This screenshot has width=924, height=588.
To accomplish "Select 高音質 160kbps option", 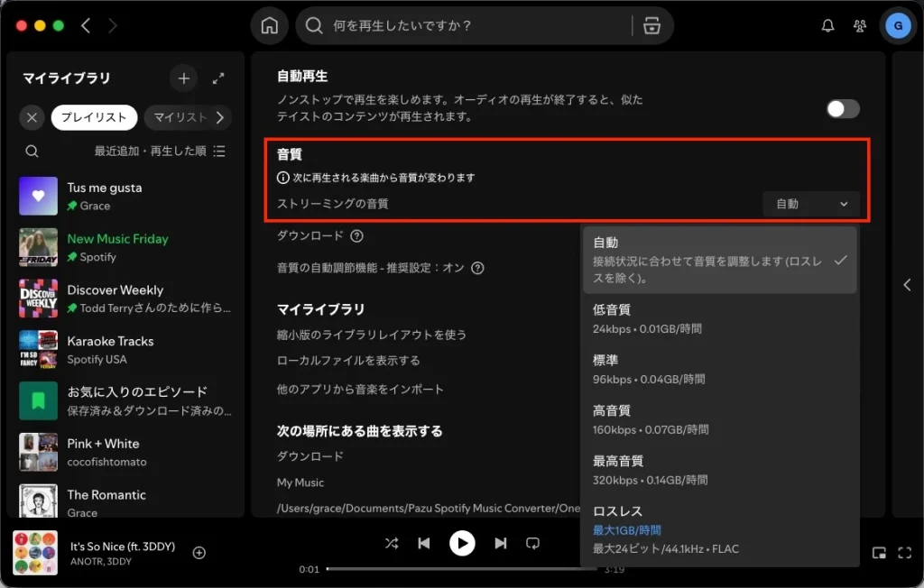I will 719,419.
